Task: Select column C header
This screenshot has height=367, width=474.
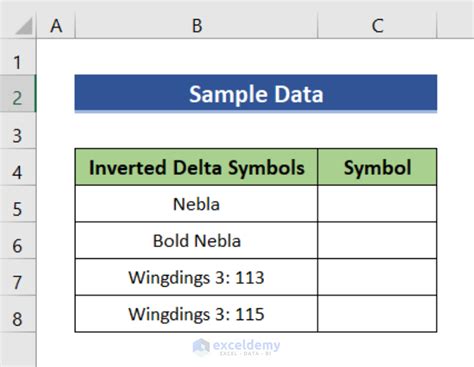Action: click(377, 26)
